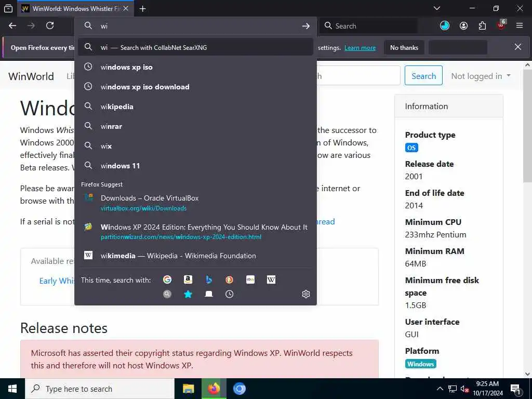Choose the wix search suggestion
The image size is (532, 399).
point(195,146)
